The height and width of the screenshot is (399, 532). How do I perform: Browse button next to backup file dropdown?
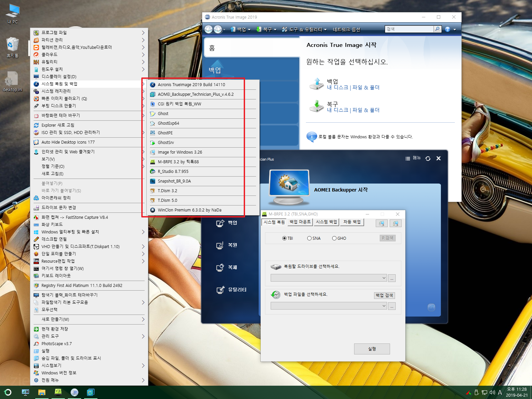click(392, 306)
